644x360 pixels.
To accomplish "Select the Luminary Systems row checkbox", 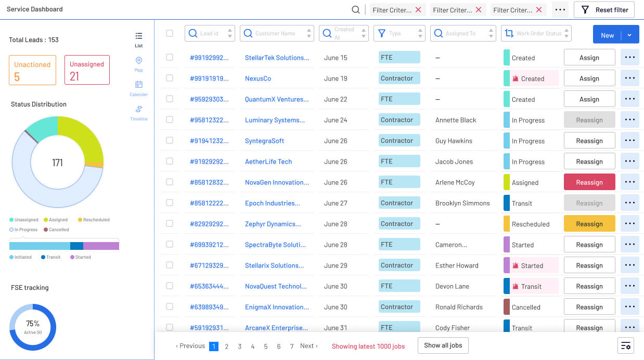I will click(170, 119).
